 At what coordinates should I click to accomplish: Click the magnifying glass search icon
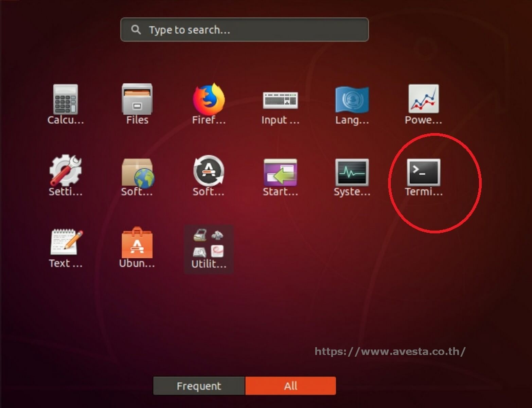pos(136,30)
